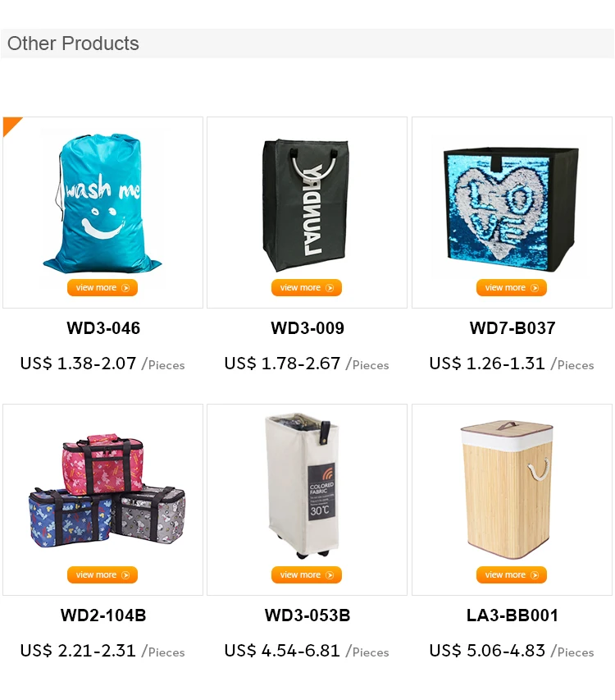The image size is (615, 700).
Task: Click the WD2-104B product title
Action: (103, 615)
